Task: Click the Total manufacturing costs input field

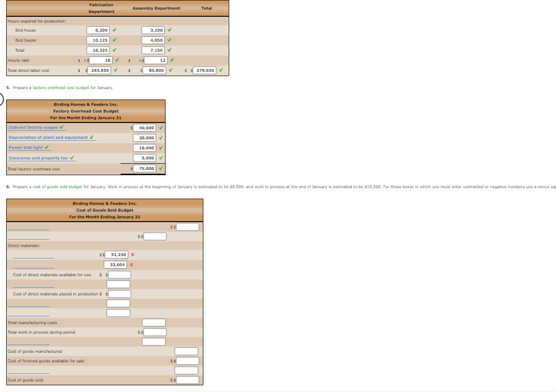Action: tap(154, 323)
